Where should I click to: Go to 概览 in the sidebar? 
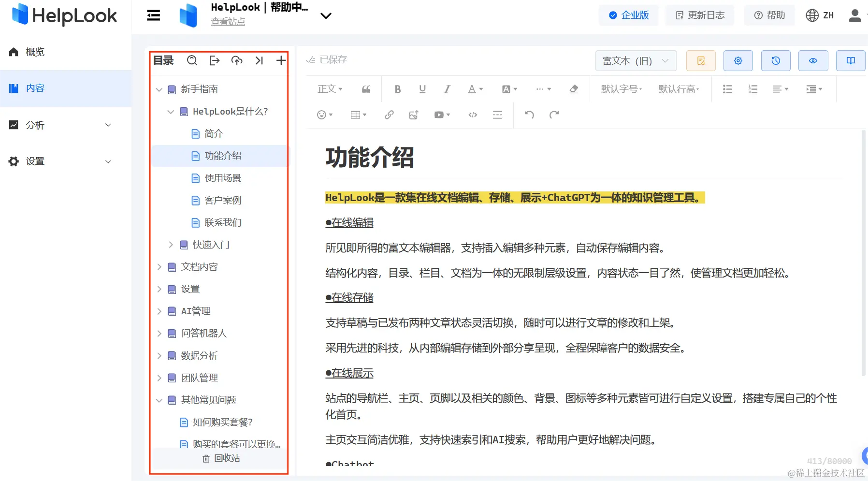coord(66,52)
